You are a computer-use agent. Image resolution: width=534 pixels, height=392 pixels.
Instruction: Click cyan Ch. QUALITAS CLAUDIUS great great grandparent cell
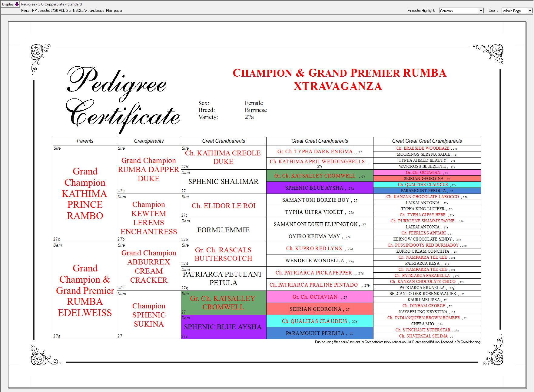pos(320,321)
